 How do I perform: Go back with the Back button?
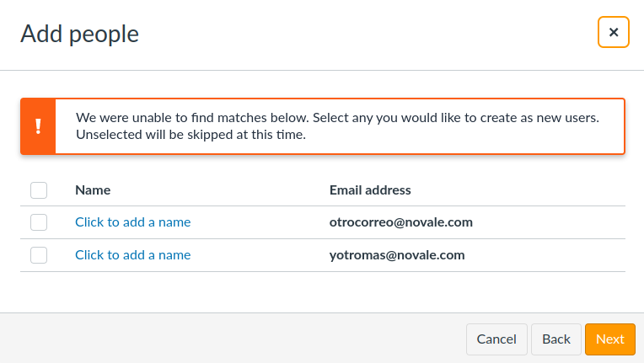pos(556,339)
